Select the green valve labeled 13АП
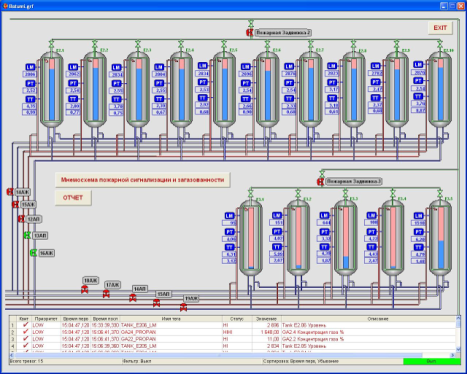The width and height of the screenshot is (467, 374). [x=27, y=235]
